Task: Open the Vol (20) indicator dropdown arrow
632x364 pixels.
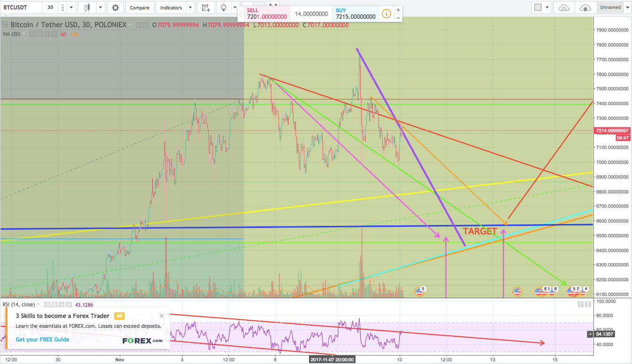Action: coord(25,34)
